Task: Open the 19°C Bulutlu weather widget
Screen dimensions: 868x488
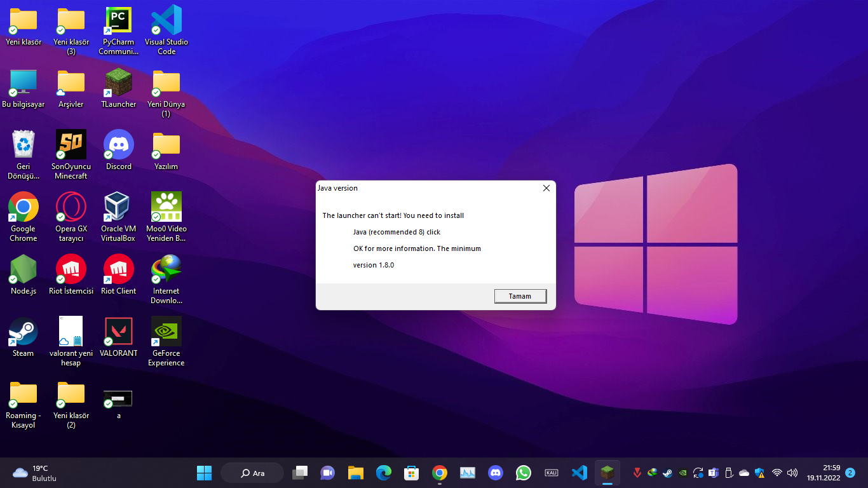Action: coord(36,473)
